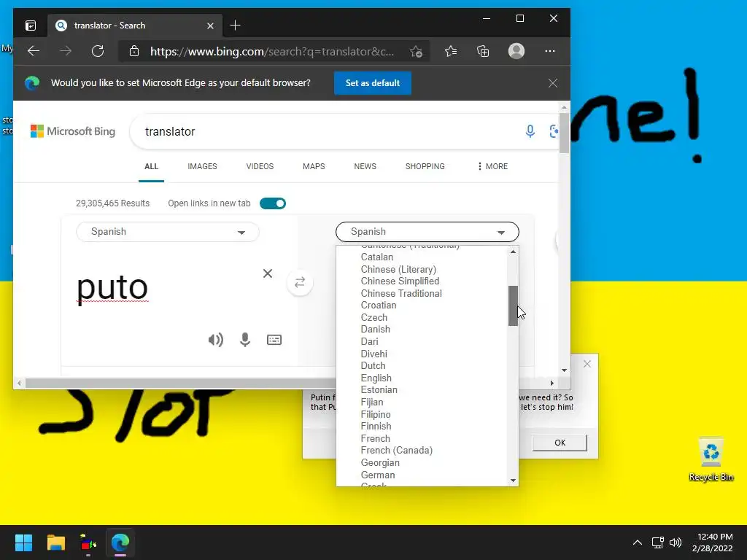Screen dimensions: 747x560
Task: Close the Putin message dialog
Action: (587, 364)
